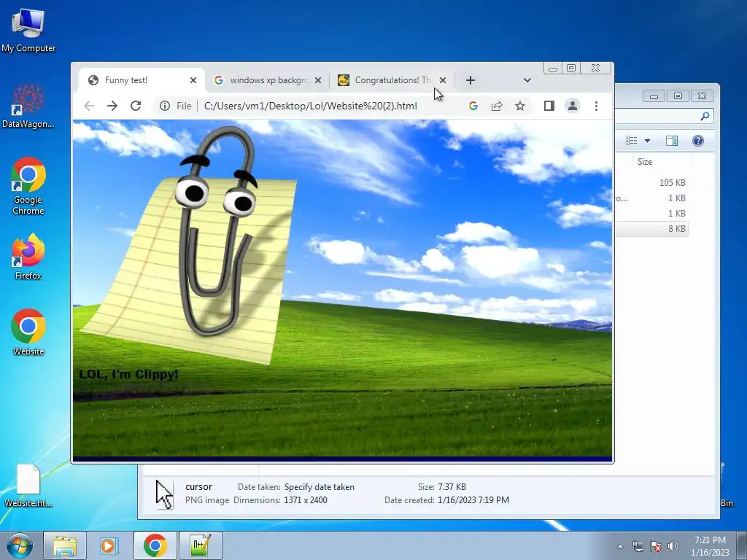Select the 105 KB file row
The height and width of the screenshot is (560, 747).
point(651,183)
